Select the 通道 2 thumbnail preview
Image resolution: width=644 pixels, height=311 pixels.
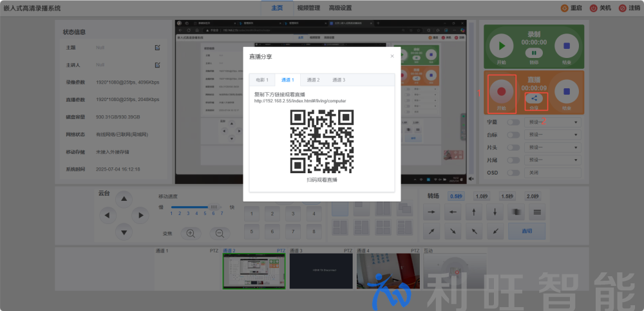254,270
